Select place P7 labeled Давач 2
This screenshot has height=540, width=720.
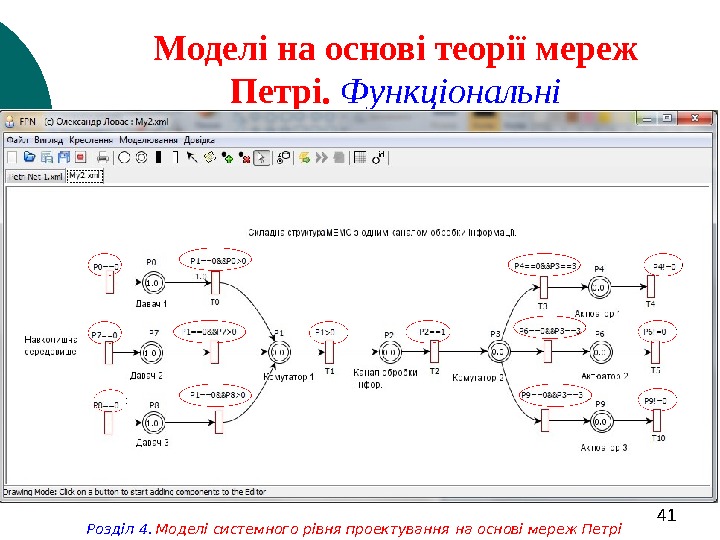click(151, 353)
